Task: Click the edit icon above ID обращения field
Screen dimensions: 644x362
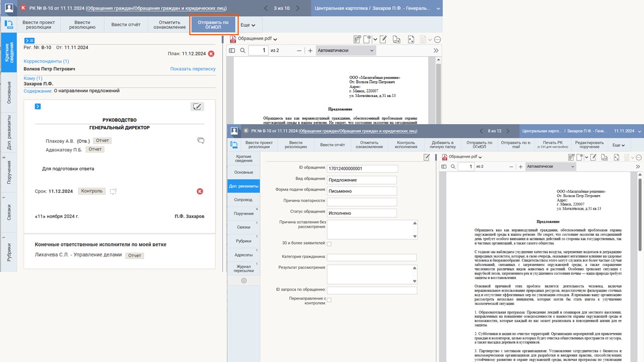Action: coord(427,157)
